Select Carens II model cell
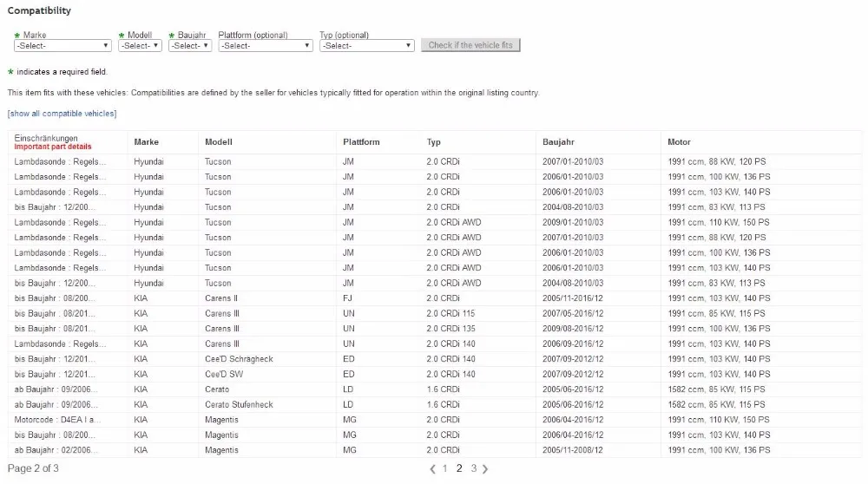868x484 pixels. pyautogui.click(x=220, y=298)
